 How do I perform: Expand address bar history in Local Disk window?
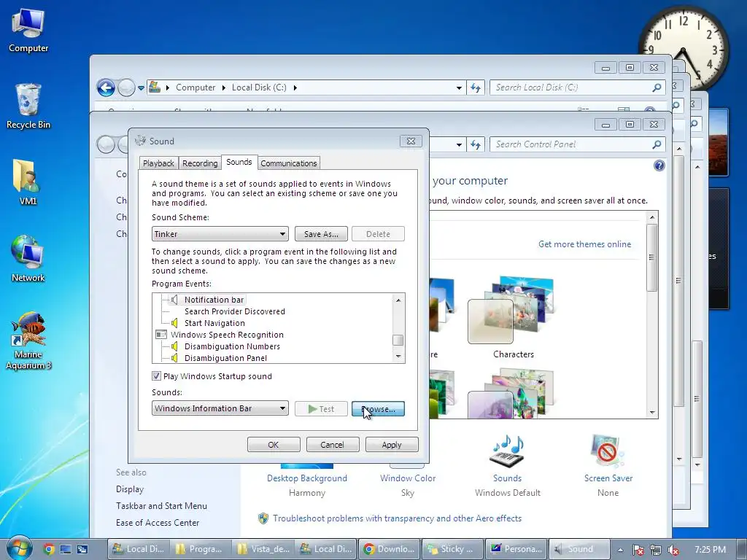click(459, 87)
